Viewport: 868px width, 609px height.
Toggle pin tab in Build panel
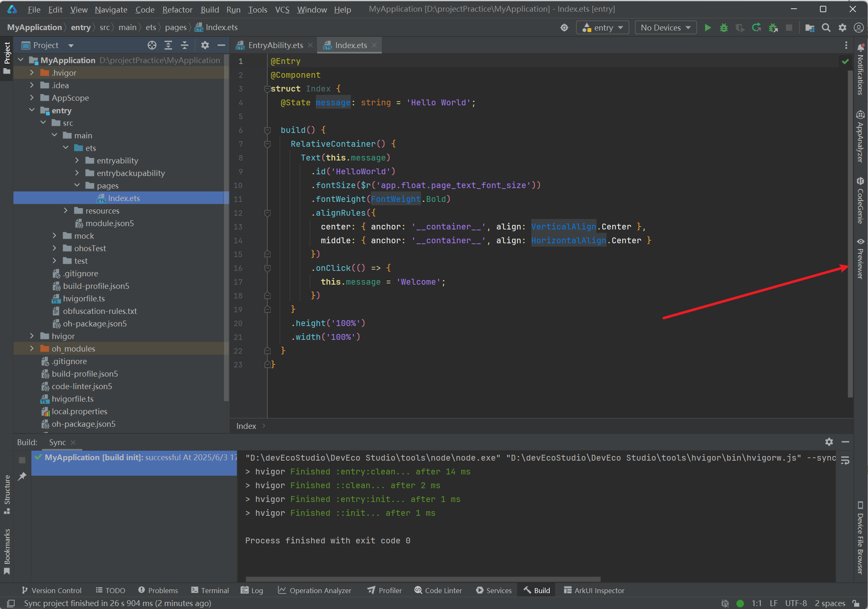pos(22,476)
